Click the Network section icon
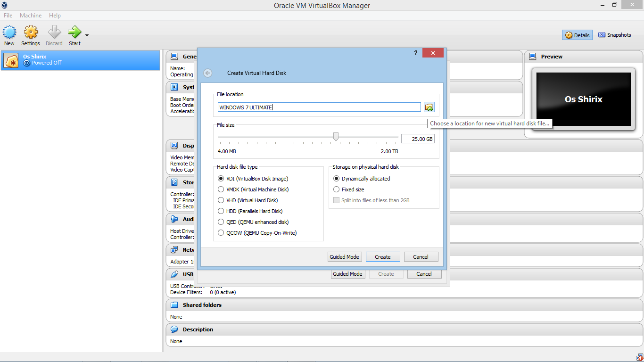The height and width of the screenshot is (362, 644). tap(174, 250)
